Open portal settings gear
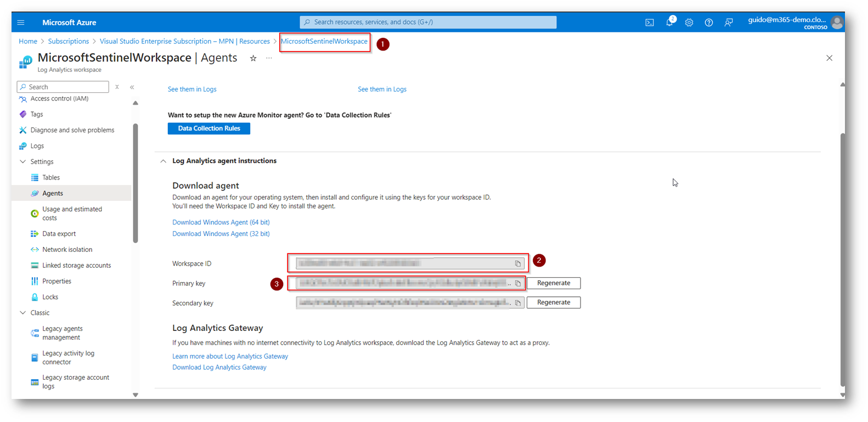The width and height of the screenshot is (868, 422). pyautogui.click(x=689, y=22)
